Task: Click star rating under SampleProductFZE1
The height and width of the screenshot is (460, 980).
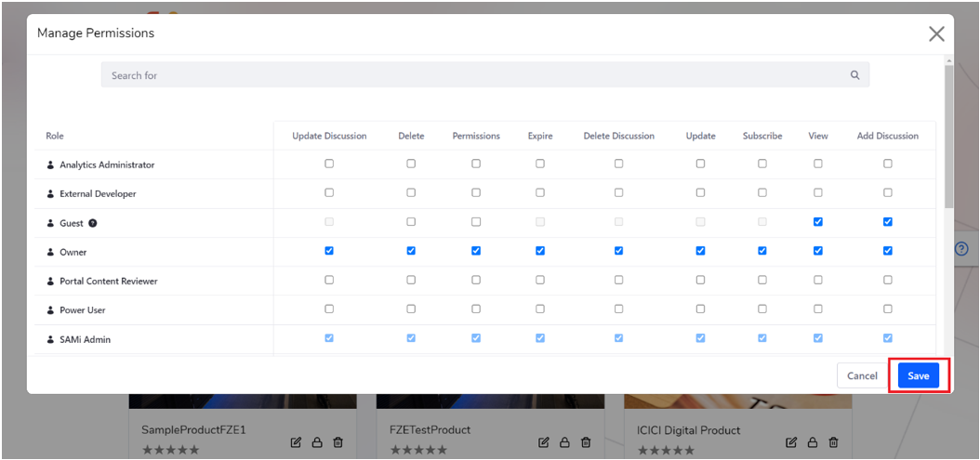Action: coord(171,450)
